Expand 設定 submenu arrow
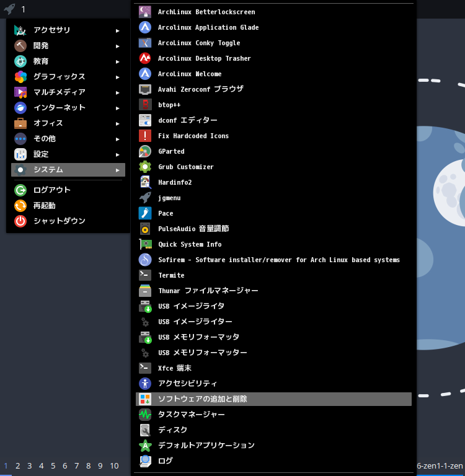465x476 pixels. pos(118,154)
